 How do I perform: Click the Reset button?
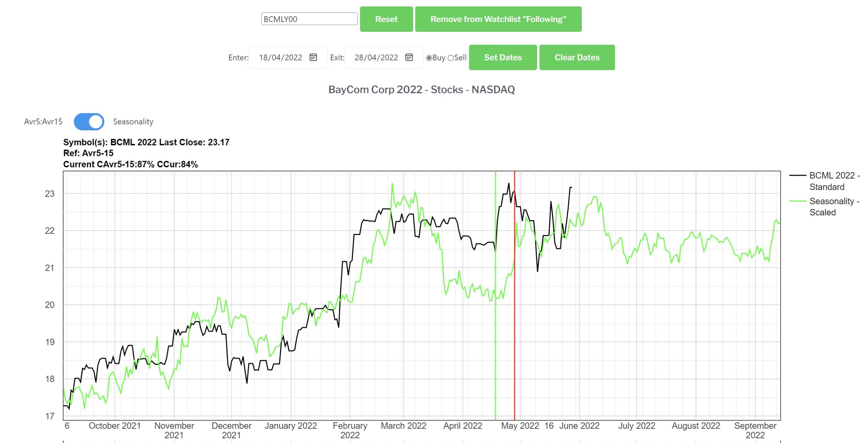click(386, 19)
